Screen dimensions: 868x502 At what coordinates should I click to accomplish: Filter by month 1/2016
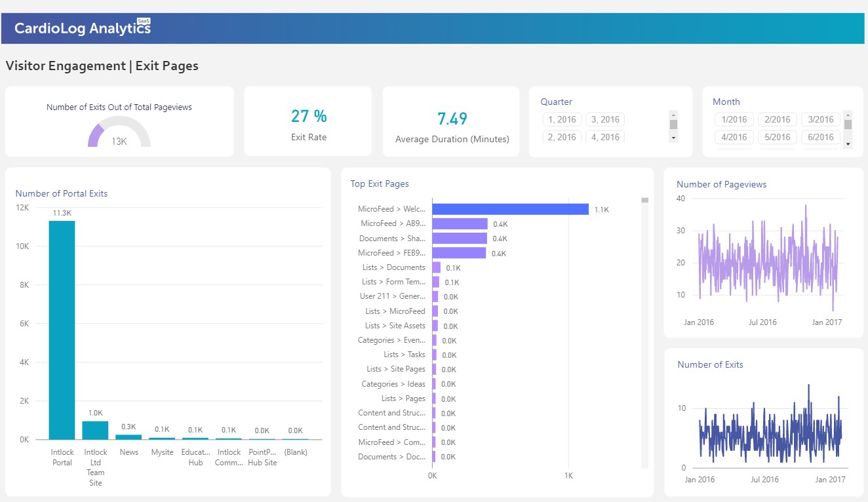point(734,119)
